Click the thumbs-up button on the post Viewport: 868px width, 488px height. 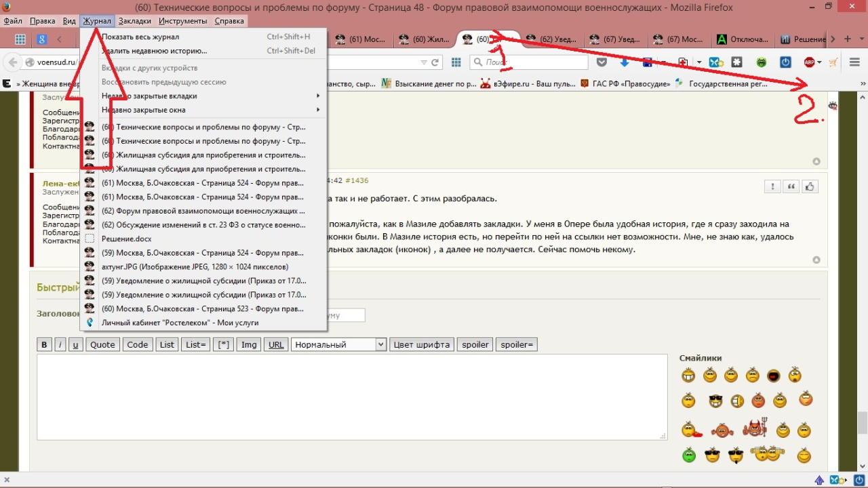(810, 187)
